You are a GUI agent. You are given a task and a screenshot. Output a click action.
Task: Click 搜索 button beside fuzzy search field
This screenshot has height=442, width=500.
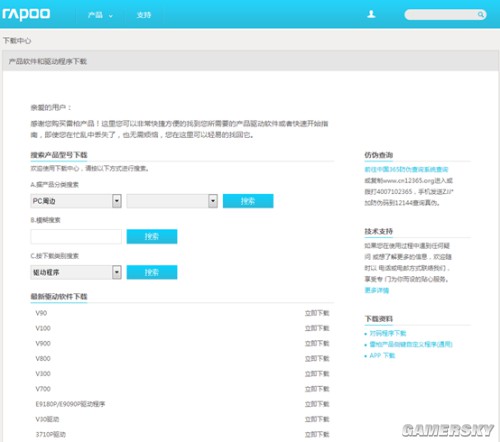(152, 237)
